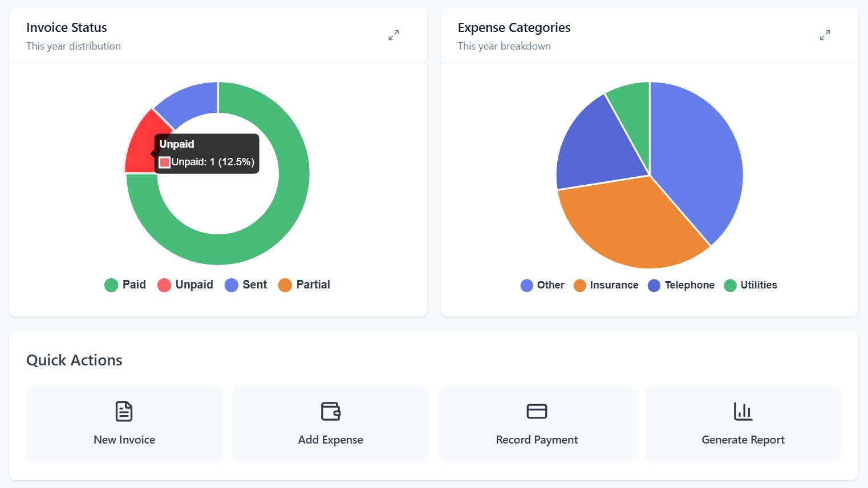The height and width of the screenshot is (488, 868).
Task: Click the Generate Report bar chart icon
Action: (743, 411)
